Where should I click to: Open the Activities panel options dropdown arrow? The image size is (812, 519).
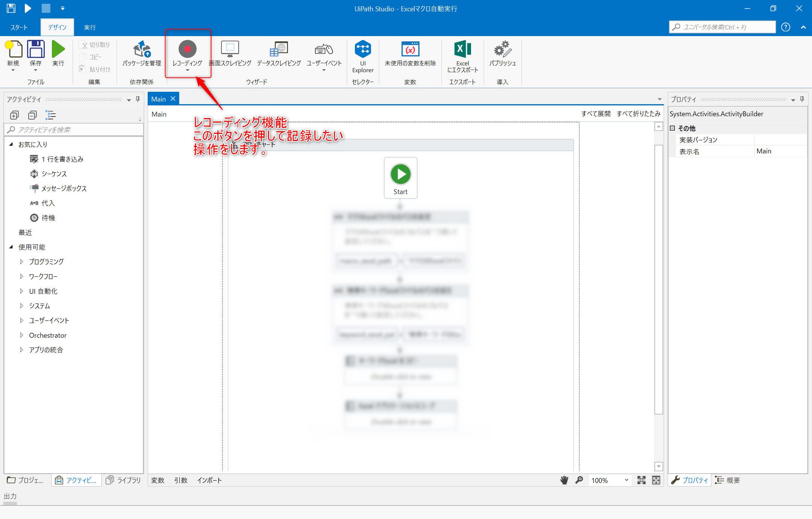coord(129,100)
